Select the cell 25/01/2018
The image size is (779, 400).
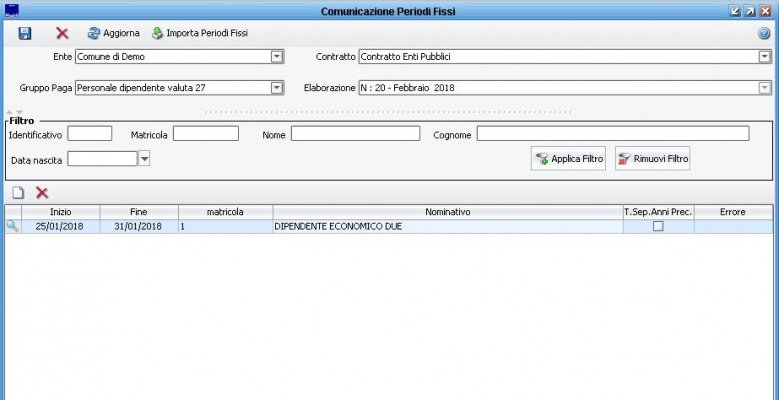(61, 227)
